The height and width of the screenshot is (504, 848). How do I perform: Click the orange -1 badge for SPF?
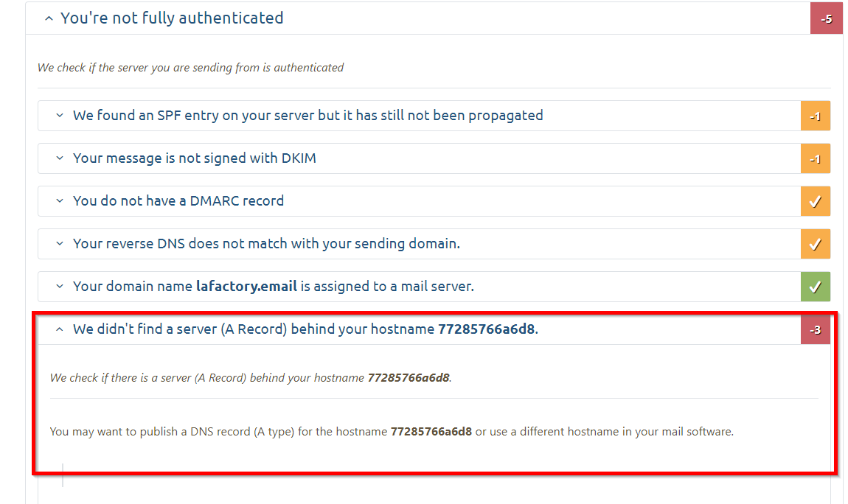pyautogui.click(x=815, y=116)
